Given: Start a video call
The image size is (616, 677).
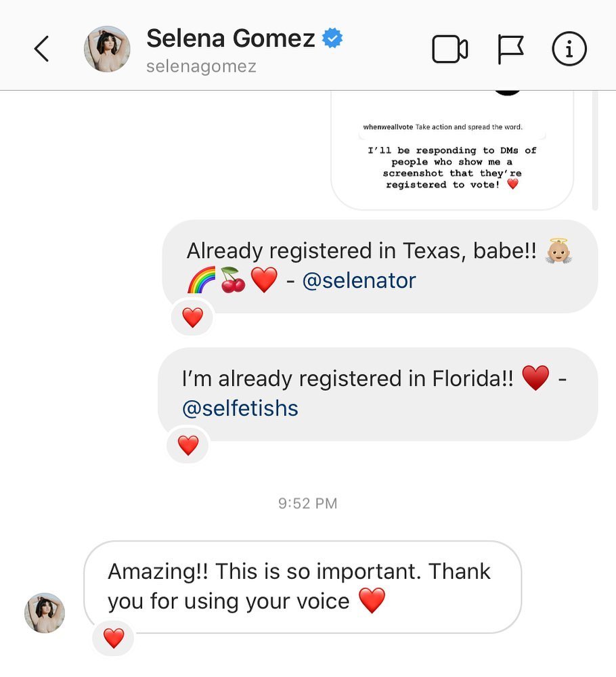Looking at the screenshot, I should pyautogui.click(x=449, y=49).
